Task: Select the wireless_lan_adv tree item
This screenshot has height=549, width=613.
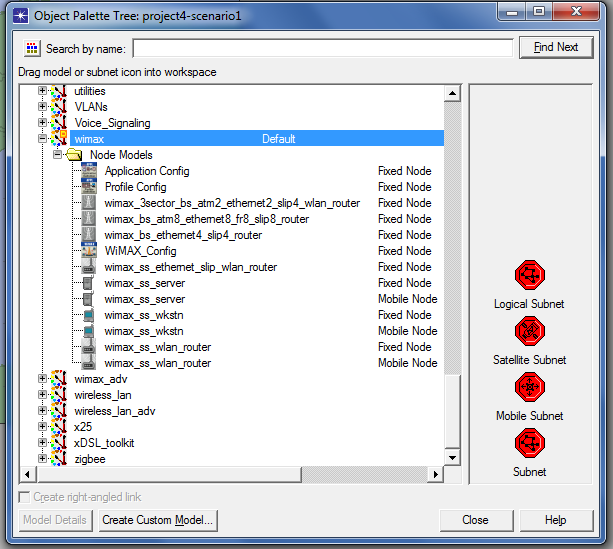Action: tap(115, 411)
